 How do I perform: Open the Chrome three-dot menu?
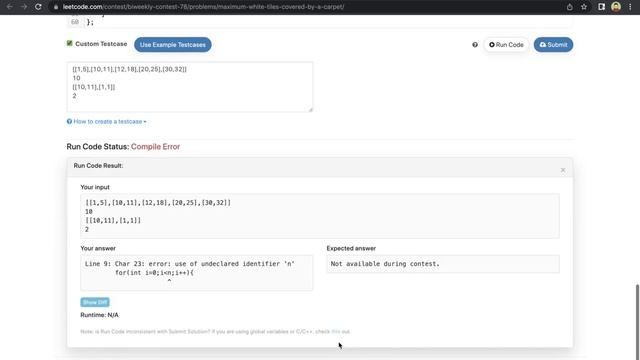coord(630,7)
